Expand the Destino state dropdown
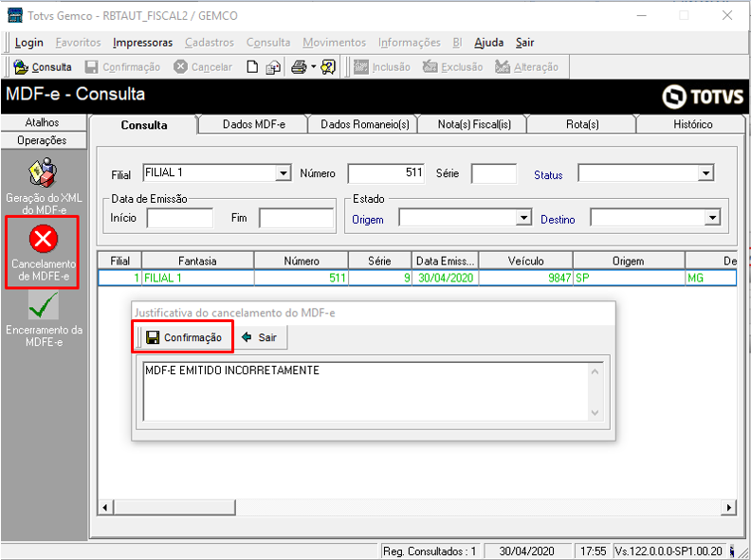Image resolution: width=751 pixels, height=560 pixels. click(x=712, y=218)
